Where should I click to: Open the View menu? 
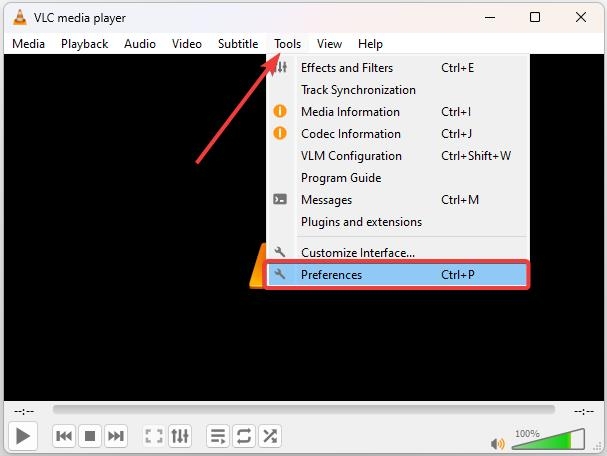pyautogui.click(x=329, y=44)
